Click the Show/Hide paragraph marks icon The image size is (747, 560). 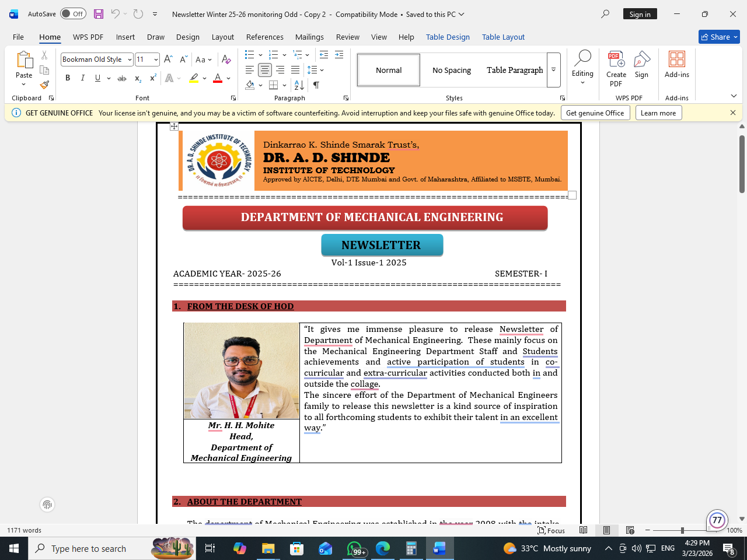click(316, 85)
